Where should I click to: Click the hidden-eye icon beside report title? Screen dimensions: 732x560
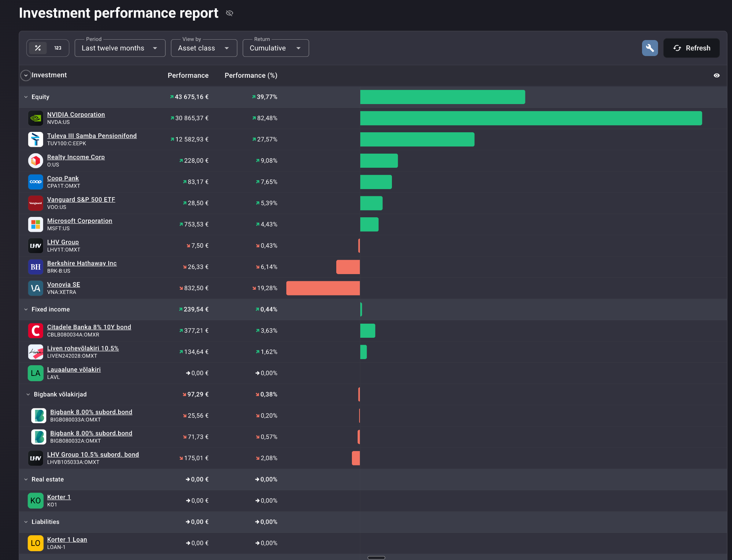coord(230,13)
